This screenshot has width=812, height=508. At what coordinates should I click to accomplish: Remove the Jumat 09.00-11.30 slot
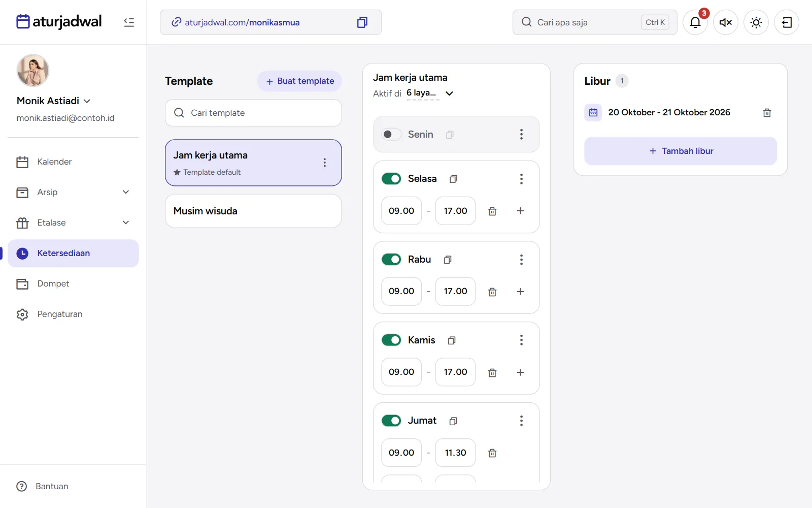[x=492, y=453]
